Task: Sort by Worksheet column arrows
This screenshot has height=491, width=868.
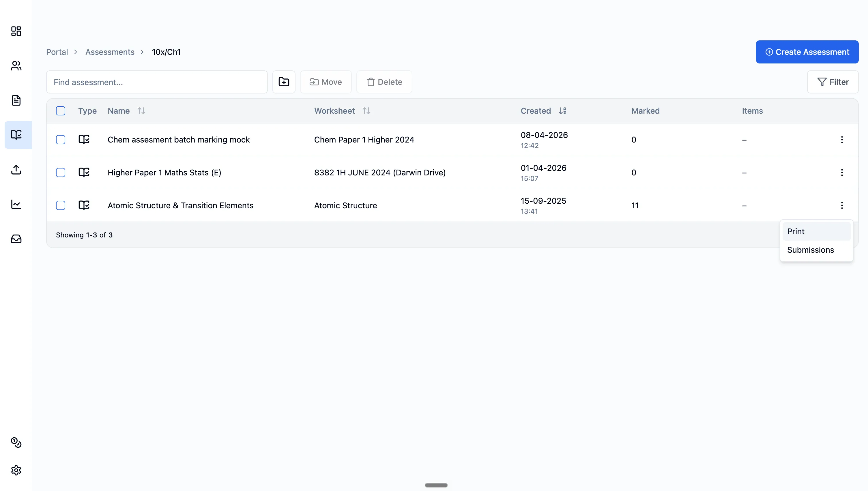Action: click(366, 110)
